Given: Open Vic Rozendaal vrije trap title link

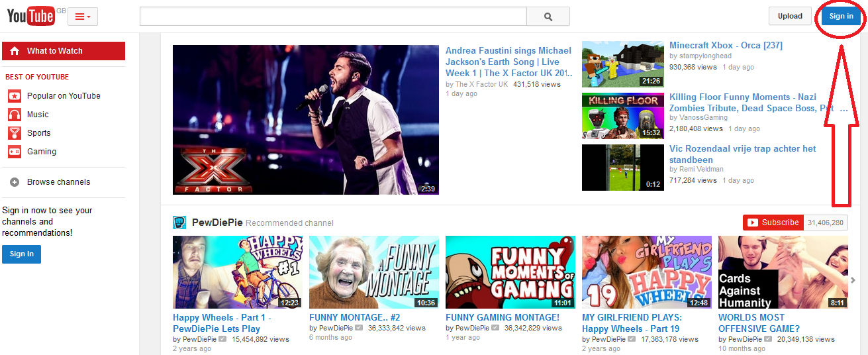Looking at the screenshot, I should (743, 154).
